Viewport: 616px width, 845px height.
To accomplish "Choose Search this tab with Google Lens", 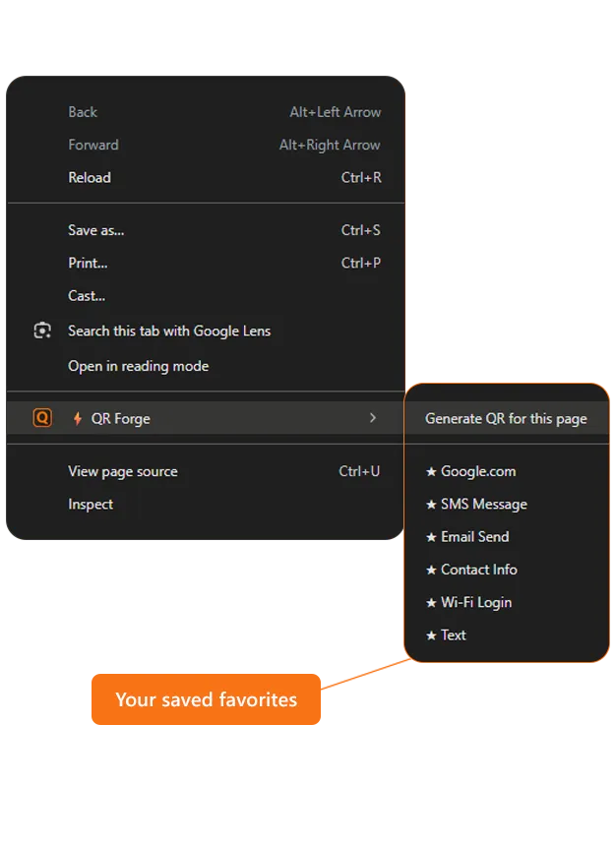I will [x=206, y=331].
